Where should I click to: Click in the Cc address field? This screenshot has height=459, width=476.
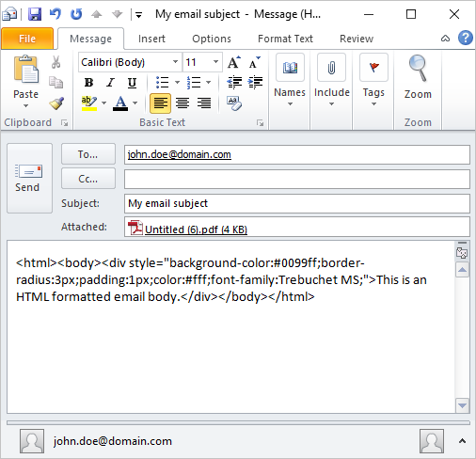point(297,179)
